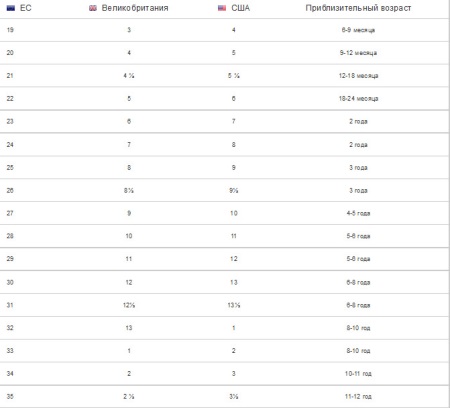Click EU size 22 cell
This screenshot has height=408, width=450.
(x=10, y=99)
